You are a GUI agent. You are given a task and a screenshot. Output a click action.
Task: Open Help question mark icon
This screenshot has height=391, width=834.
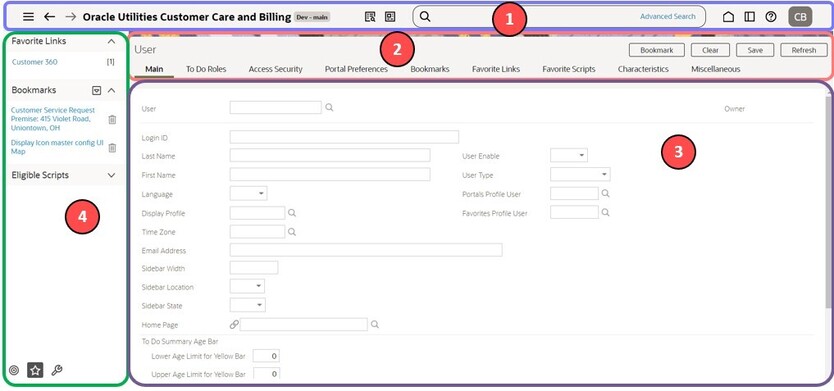click(771, 16)
